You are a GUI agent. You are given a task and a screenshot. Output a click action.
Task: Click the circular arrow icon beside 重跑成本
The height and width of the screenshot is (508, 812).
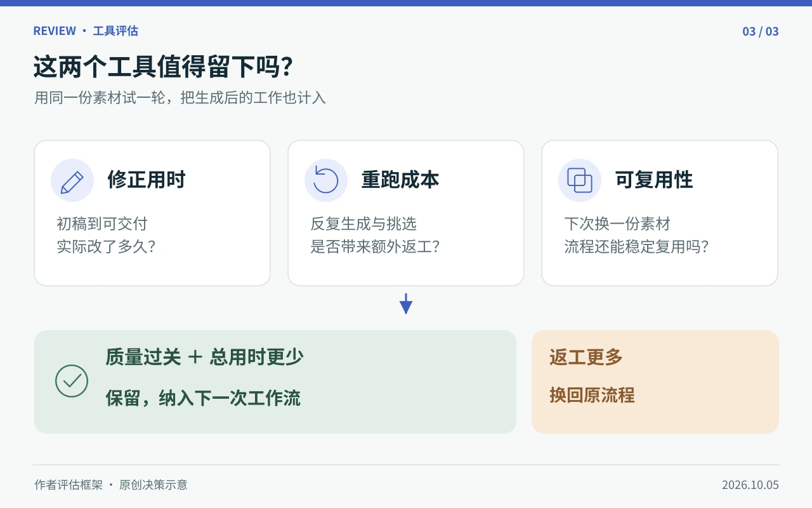tap(326, 180)
